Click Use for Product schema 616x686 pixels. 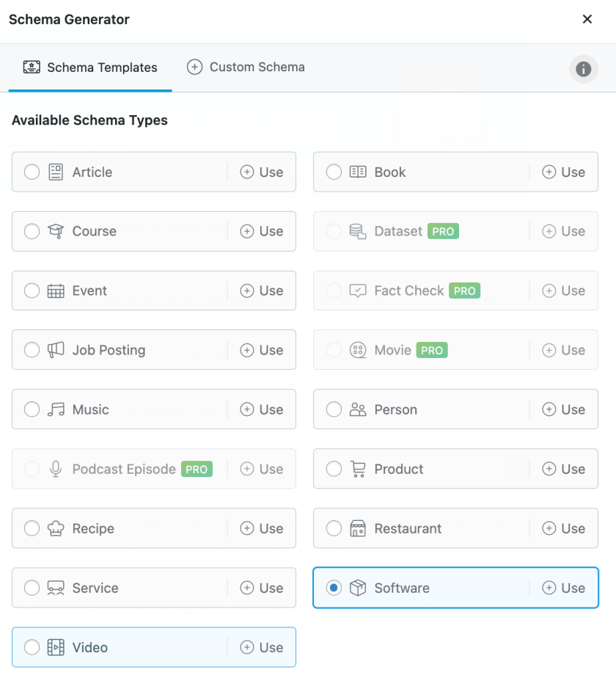tap(563, 469)
